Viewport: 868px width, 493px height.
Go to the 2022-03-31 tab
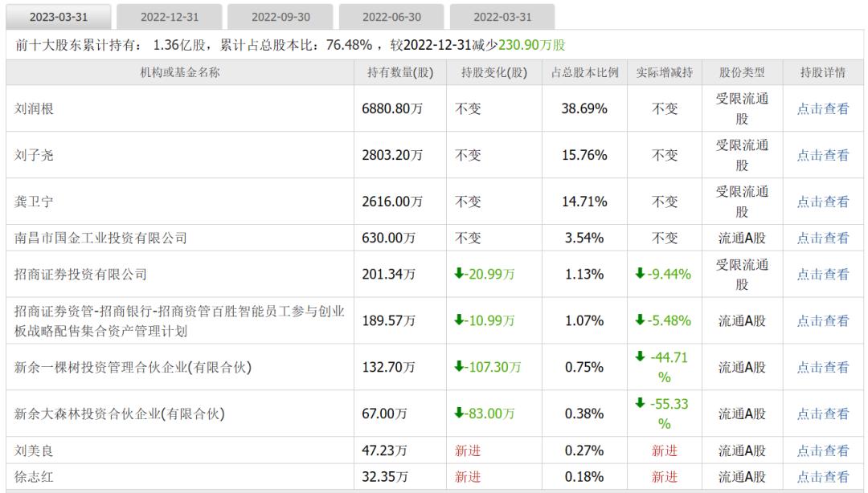click(x=502, y=17)
